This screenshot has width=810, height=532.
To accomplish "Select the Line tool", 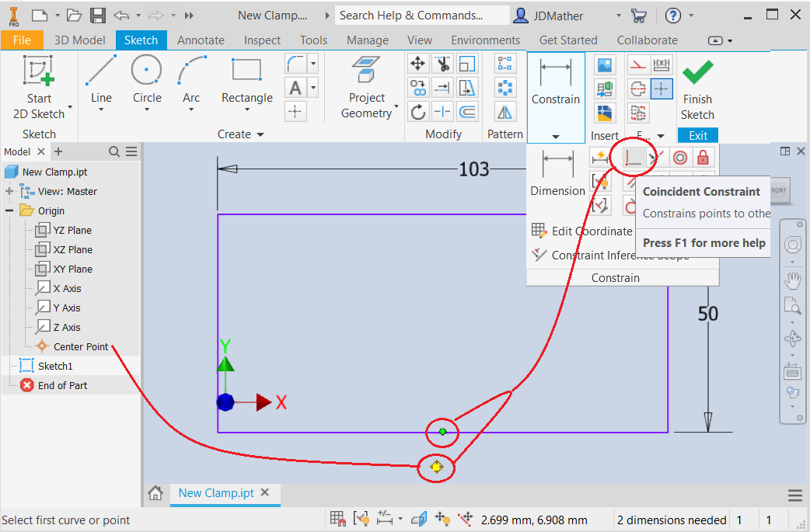I will (101, 82).
